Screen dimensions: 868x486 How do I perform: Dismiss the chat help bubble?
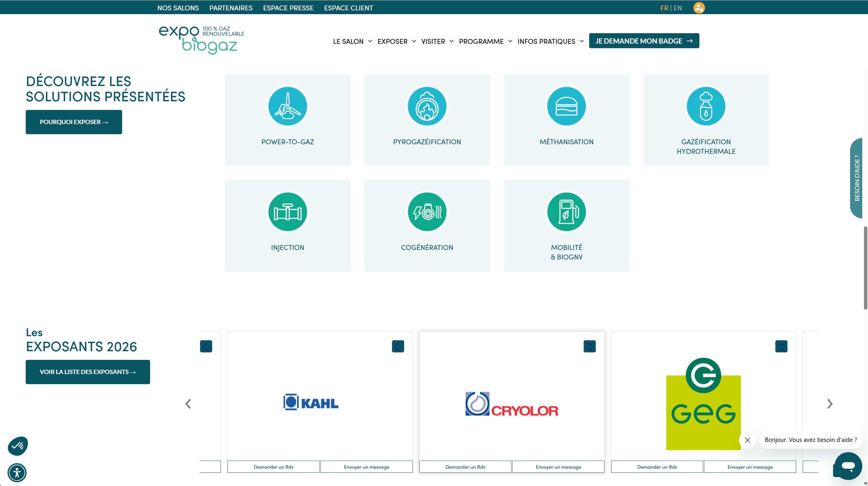747,440
